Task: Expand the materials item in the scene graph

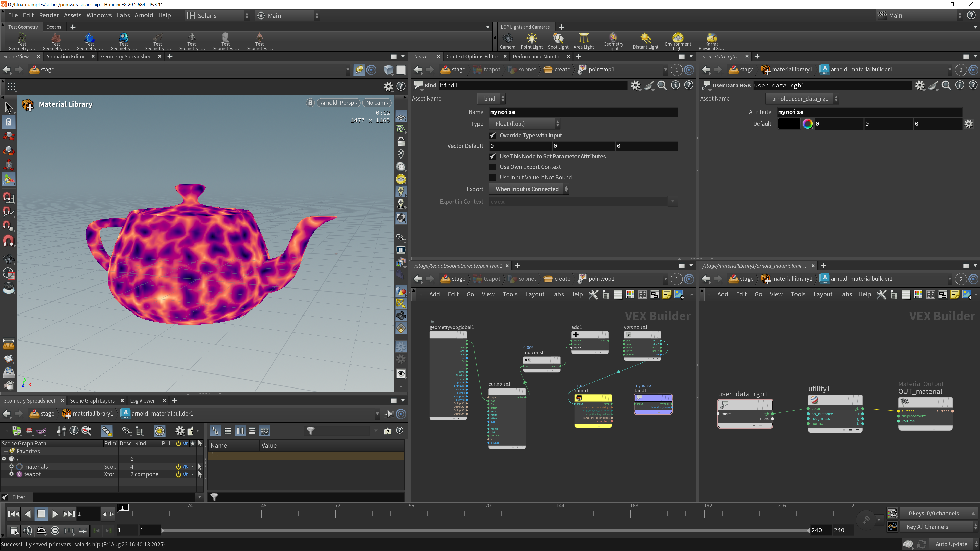Action: pos(11,467)
